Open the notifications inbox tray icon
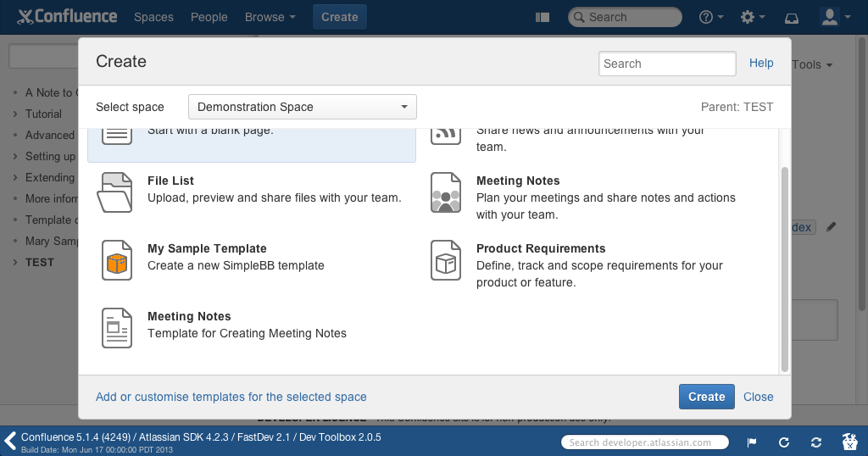 (792, 17)
